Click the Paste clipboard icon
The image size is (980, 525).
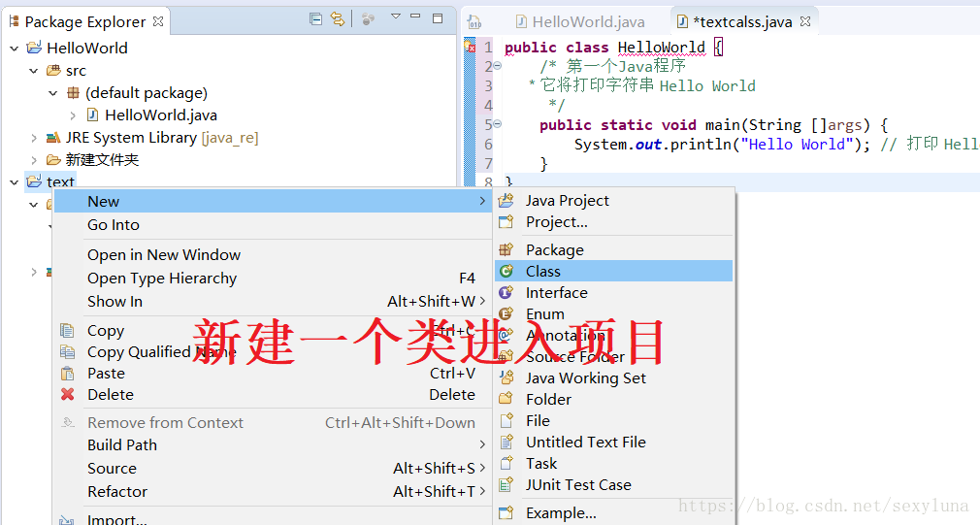pos(68,373)
